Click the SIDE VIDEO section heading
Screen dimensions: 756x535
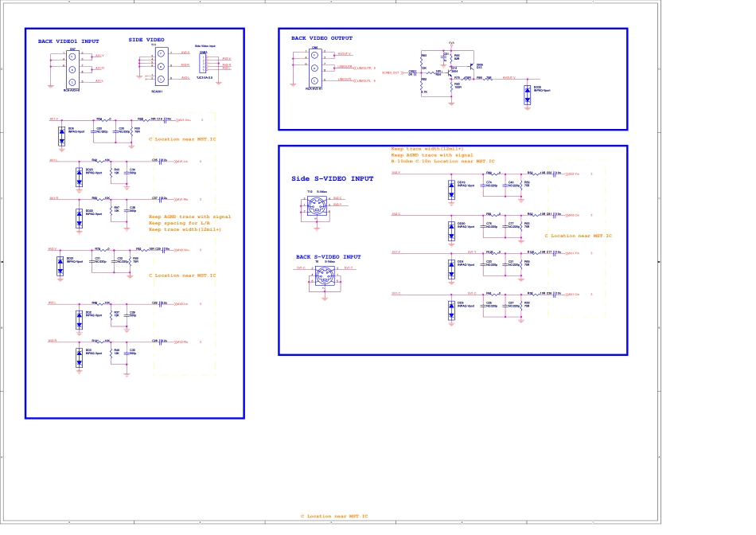[x=146, y=39]
